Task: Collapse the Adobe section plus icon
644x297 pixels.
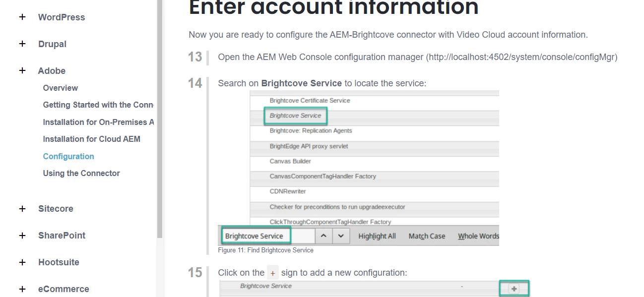Action: pos(22,70)
